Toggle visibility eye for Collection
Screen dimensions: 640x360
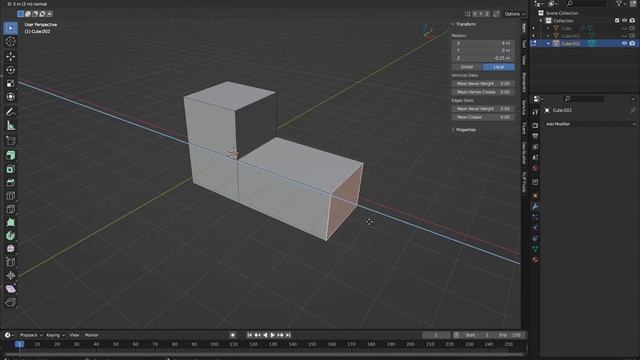pos(624,20)
